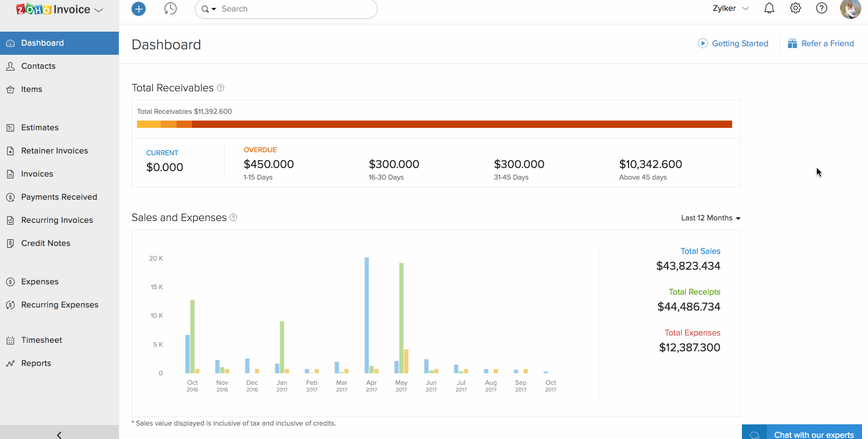Open the notifications bell icon
The width and height of the screenshot is (868, 439).
pos(769,9)
